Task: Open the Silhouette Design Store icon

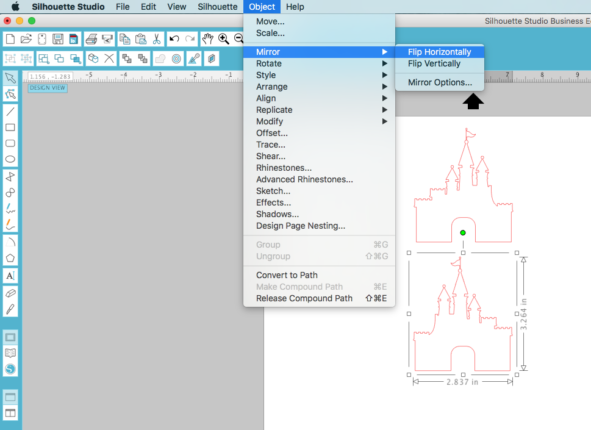Action: click(10, 369)
